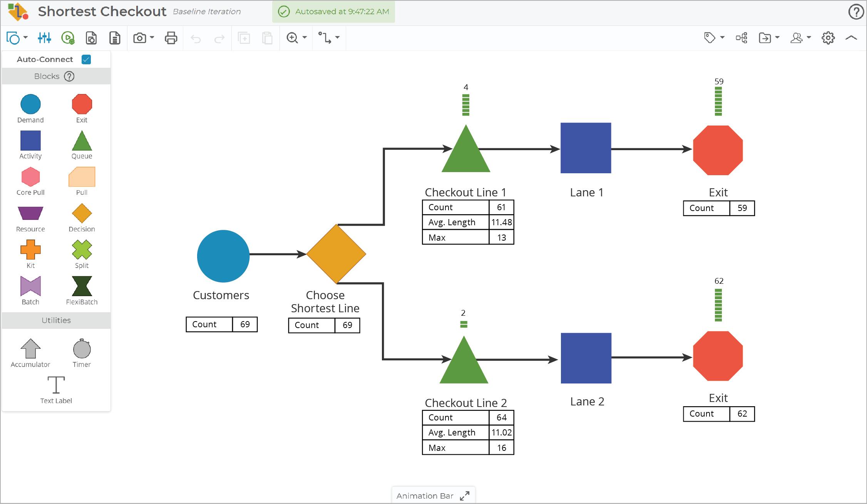
Task: Click the Resource block icon
Action: (x=30, y=213)
